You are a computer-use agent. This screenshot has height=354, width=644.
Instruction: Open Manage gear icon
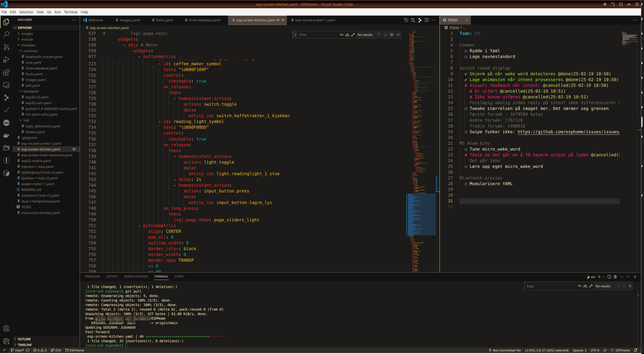click(x=6, y=341)
